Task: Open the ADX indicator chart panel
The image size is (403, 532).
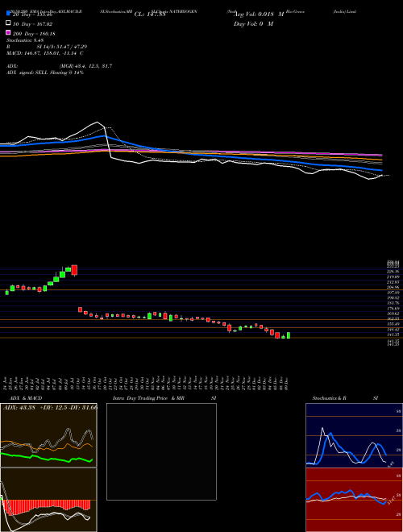Action: (x=48, y=435)
